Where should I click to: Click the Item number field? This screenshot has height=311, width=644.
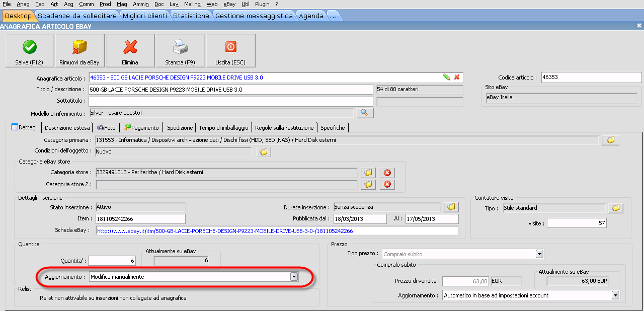(140, 219)
